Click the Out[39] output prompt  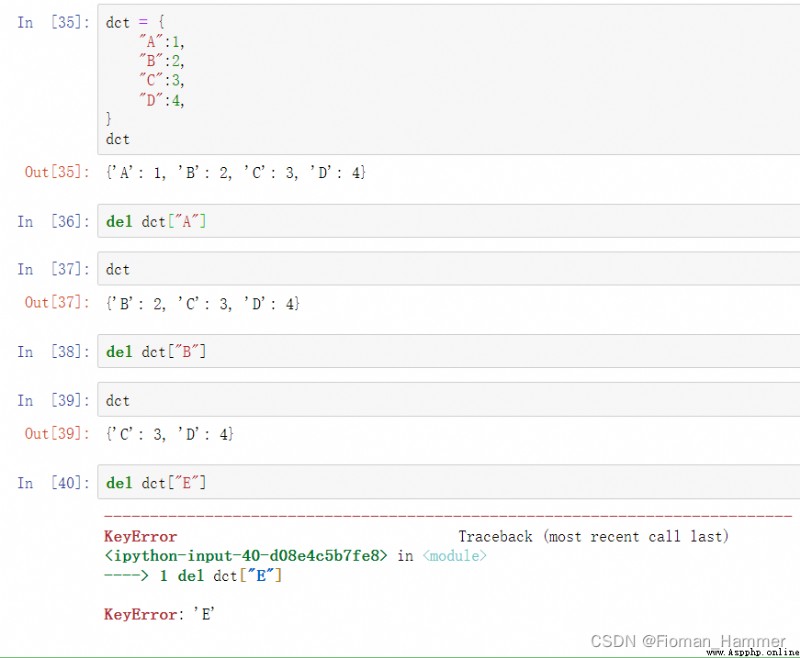click(x=57, y=434)
